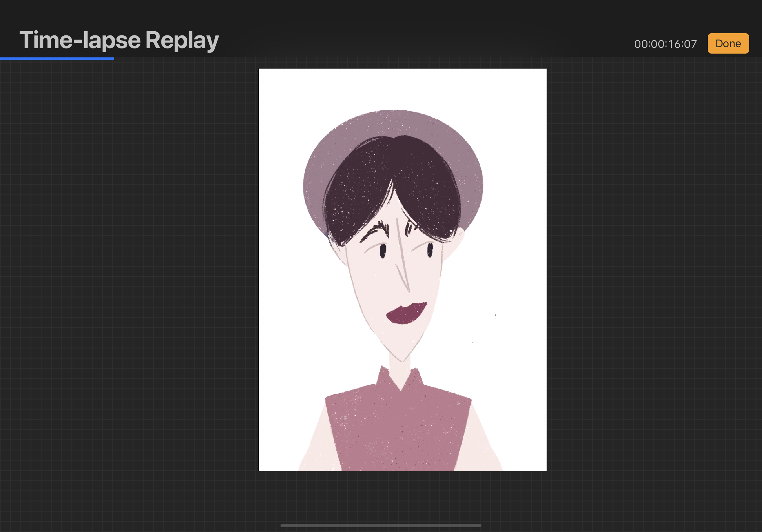Click the blue replay progress bar
Screen dimensions: 762x532
click(57, 59)
